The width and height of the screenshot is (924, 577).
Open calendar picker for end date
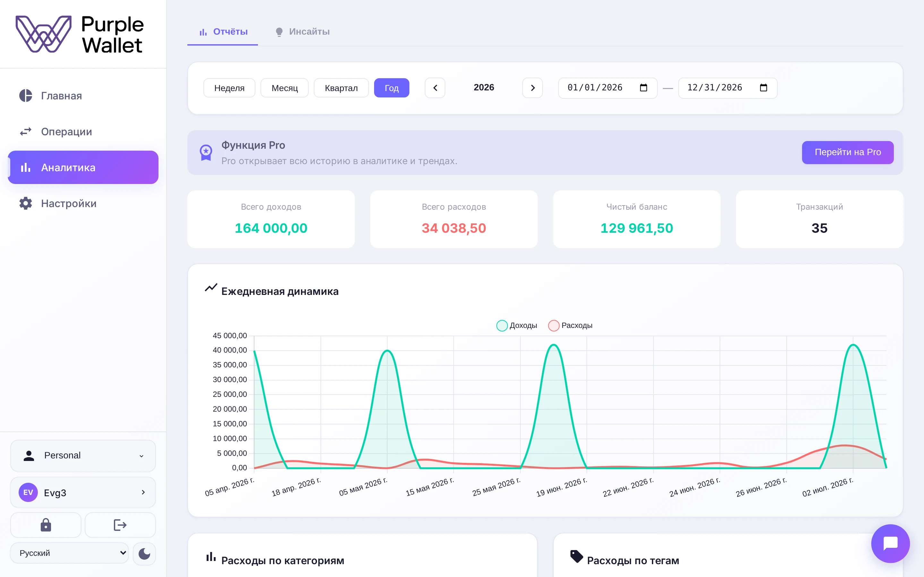pyautogui.click(x=763, y=88)
